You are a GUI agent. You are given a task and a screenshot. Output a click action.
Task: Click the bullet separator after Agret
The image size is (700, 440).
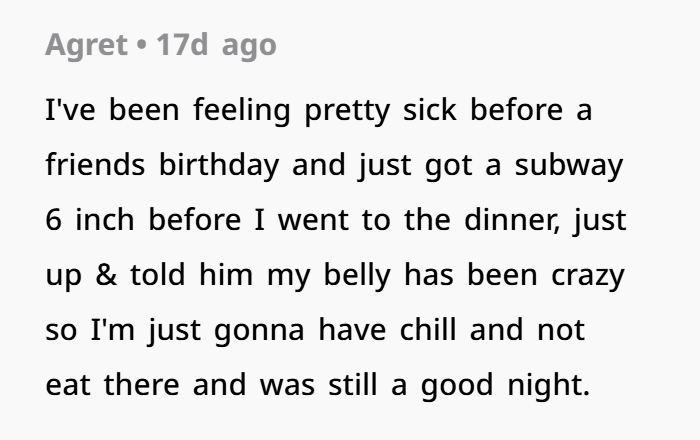click(142, 46)
